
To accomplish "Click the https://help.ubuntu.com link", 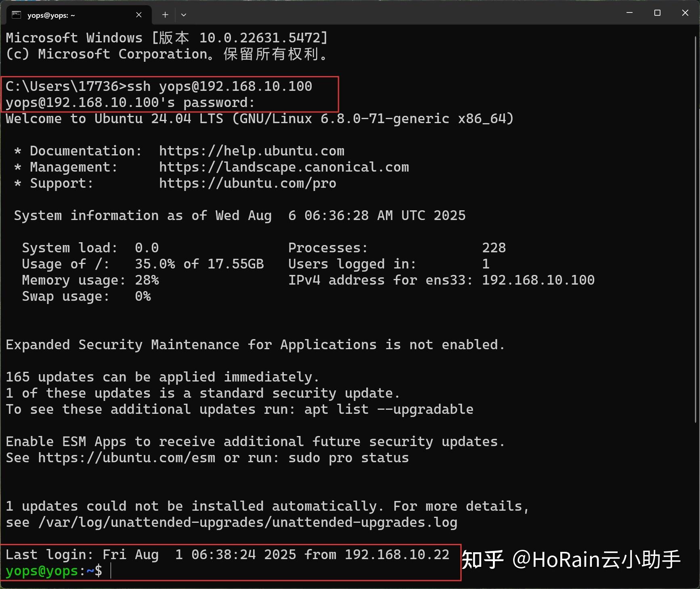I will click(x=251, y=151).
